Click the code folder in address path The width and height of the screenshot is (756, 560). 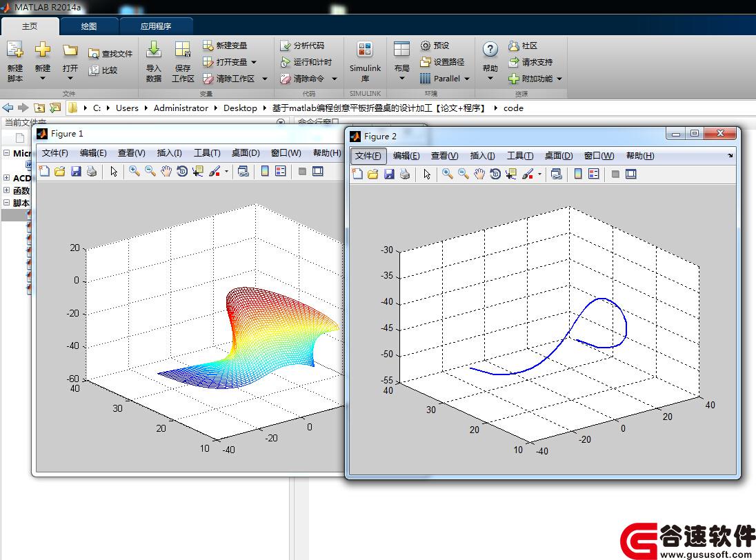tap(513, 108)
